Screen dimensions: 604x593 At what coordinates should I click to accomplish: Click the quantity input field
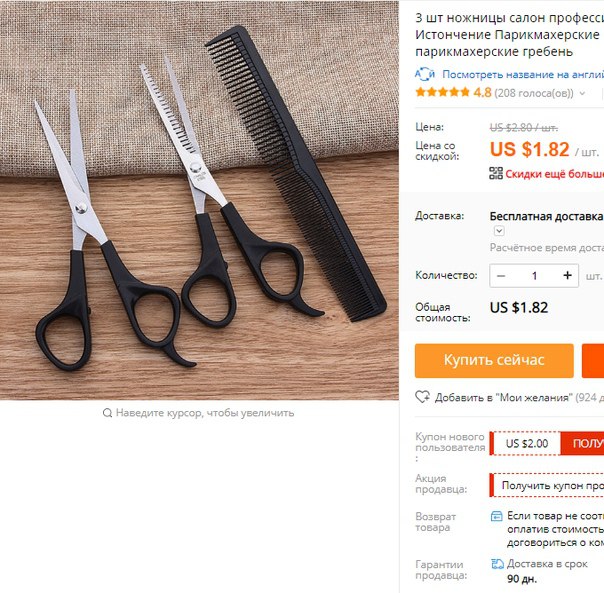pos(534,276)
